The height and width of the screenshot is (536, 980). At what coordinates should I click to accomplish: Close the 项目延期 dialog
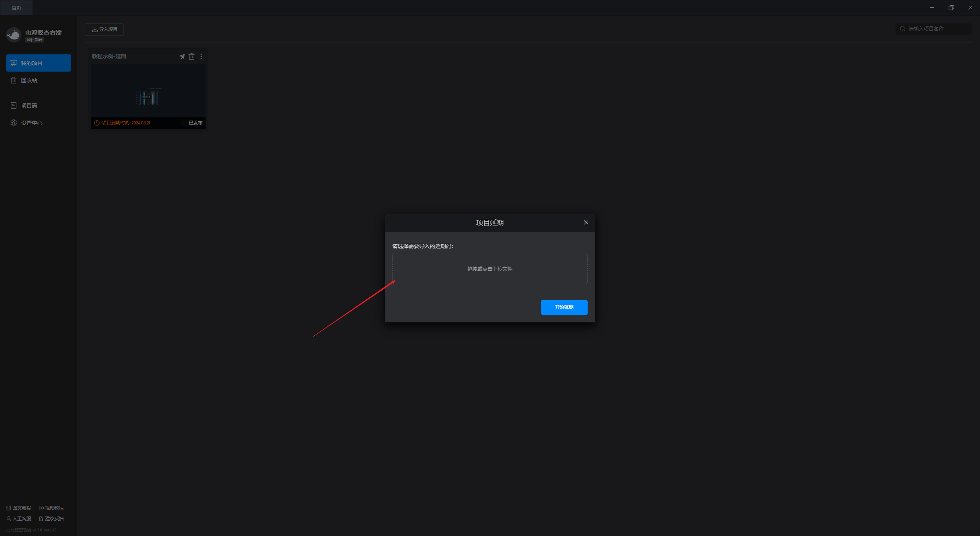[x=586, y=222]
